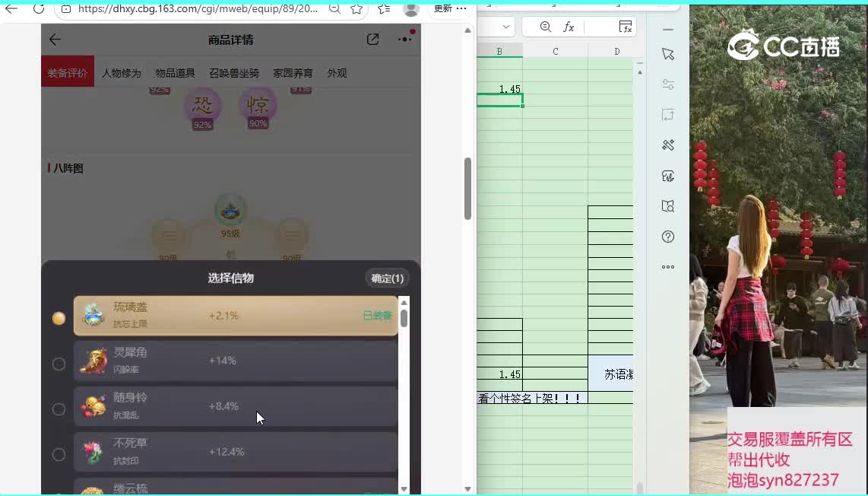Open the sidebar more options dots
Image resolution: width=868 pixels, height=496 pixels.
pyautogui.click(x=668, y=266)
